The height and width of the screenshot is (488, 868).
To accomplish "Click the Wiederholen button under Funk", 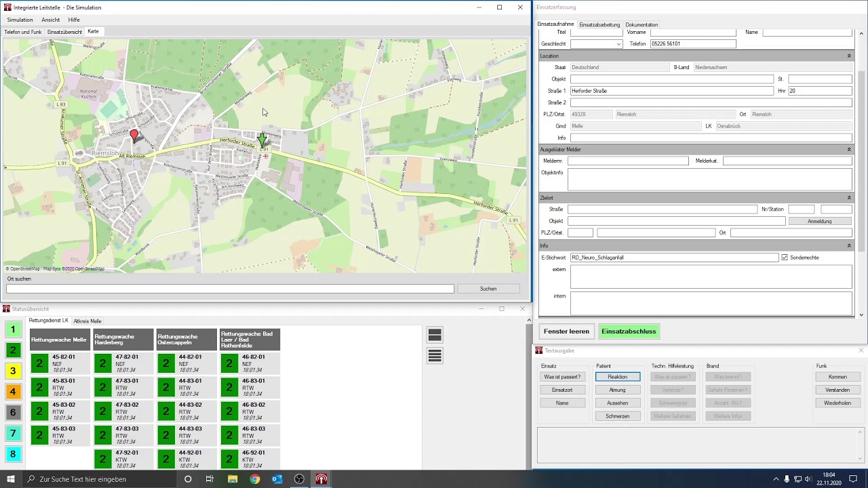I will tap(837, 403).
